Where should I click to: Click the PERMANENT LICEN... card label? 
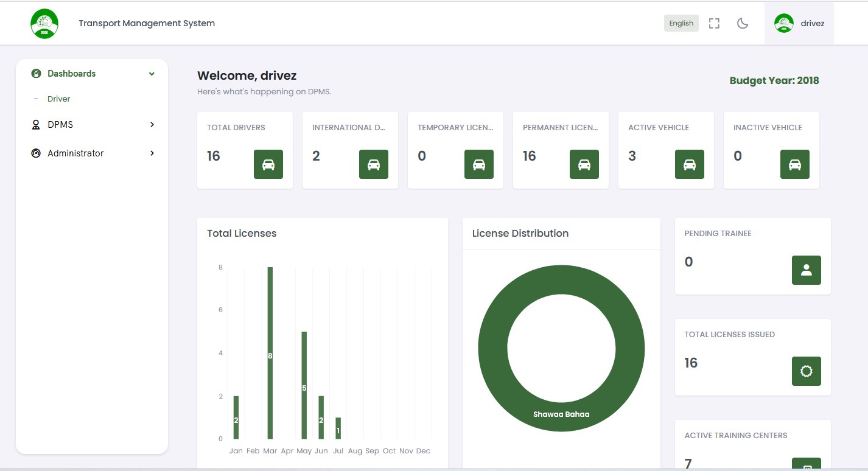click(561, 128)
